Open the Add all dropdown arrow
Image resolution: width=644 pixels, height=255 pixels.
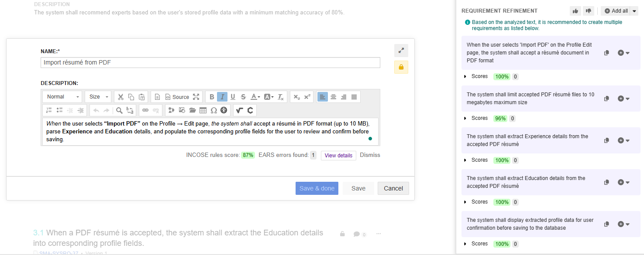pyautogui.click(x=633, y=11)
